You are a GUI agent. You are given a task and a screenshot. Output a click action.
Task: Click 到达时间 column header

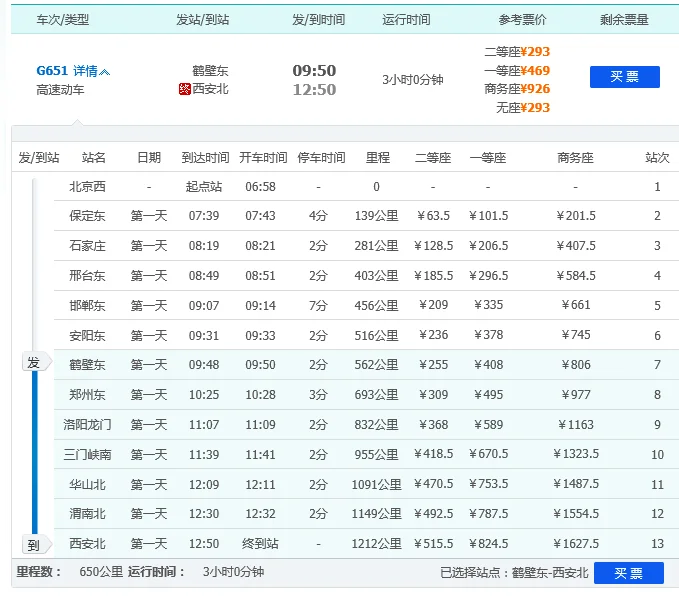pyautogui.click(x=205, y=158)
